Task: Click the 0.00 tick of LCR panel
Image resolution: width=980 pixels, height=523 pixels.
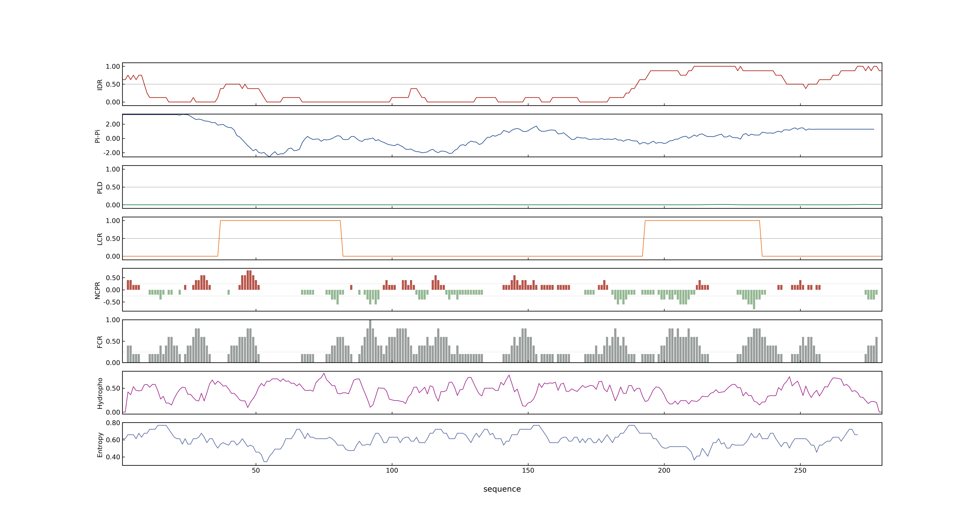Action: [x=113, y=256]
